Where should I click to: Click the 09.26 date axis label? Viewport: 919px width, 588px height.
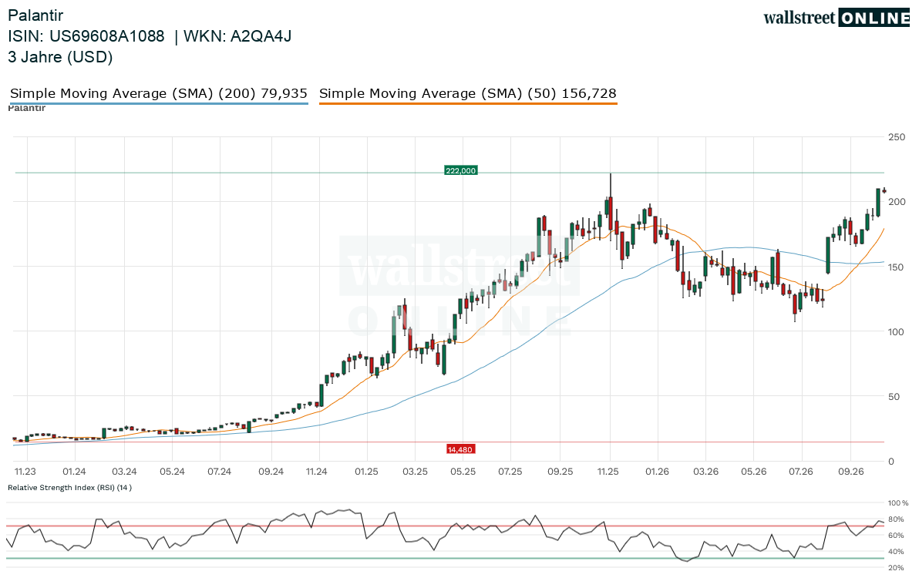pyautogui.click(x=852, y=472)
